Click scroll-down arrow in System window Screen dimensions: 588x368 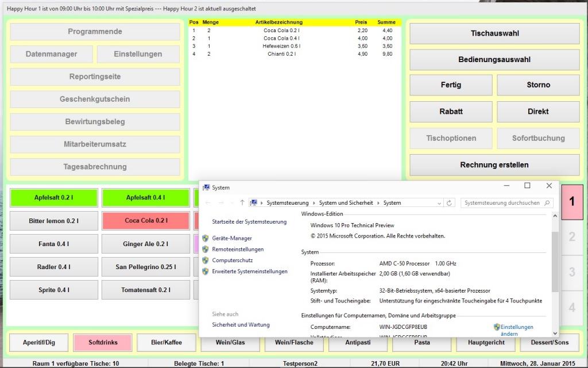pos(555,333)
